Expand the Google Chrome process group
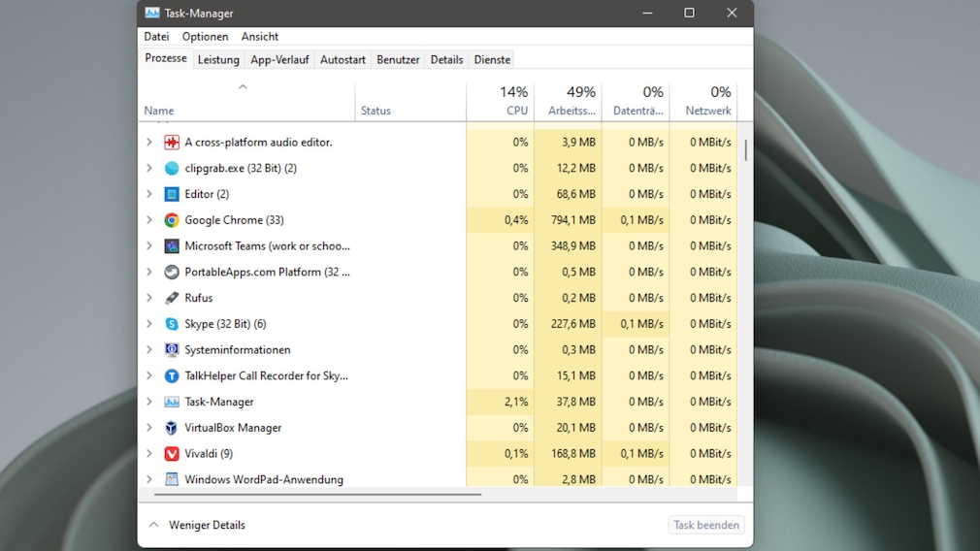Image resolution: width=980 pixels, height=551 pixels. click(x=149, y=220)
